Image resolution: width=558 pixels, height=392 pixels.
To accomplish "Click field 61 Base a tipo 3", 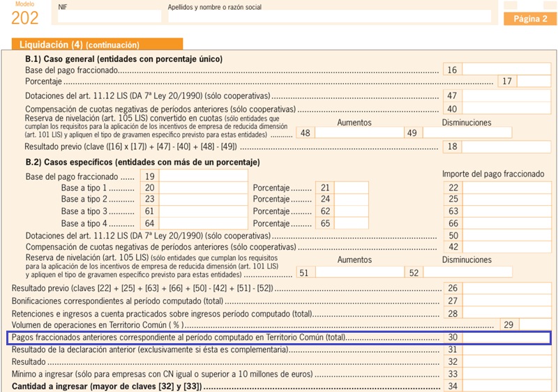I will pyautogui.click(x=203, y=211).
